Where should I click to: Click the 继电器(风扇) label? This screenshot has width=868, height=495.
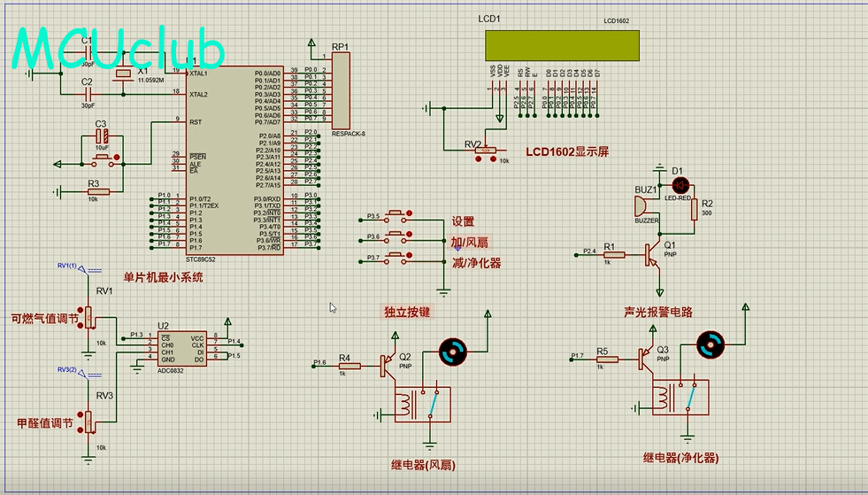coord(424,465)
